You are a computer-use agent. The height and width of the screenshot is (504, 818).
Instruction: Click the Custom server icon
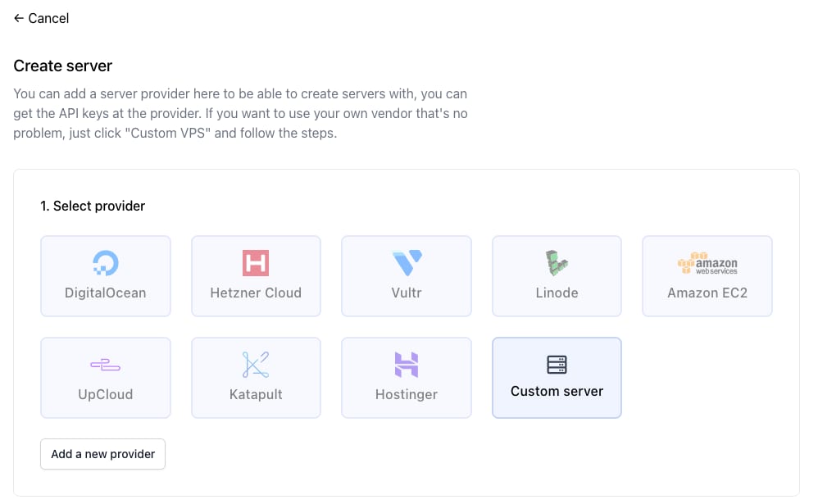[557, 362]
